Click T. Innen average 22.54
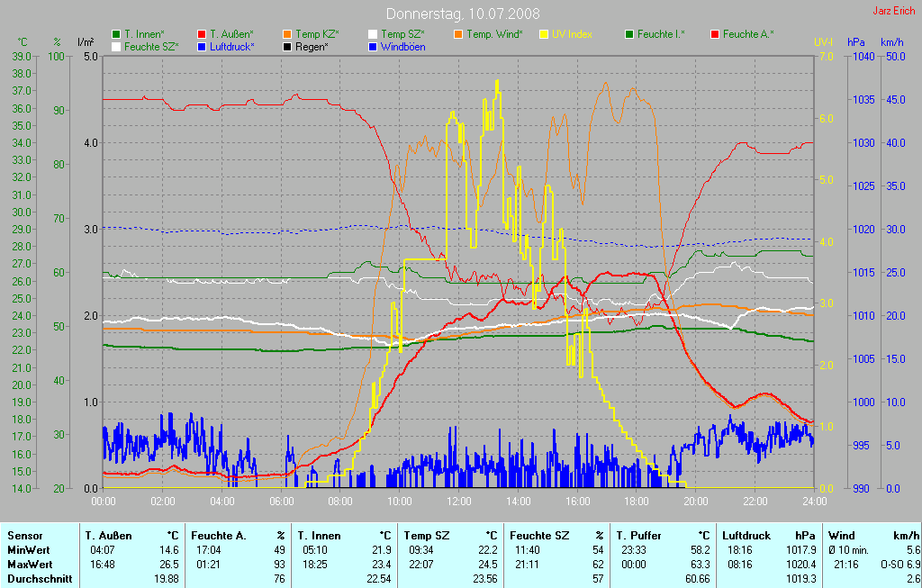 [378, 579]
